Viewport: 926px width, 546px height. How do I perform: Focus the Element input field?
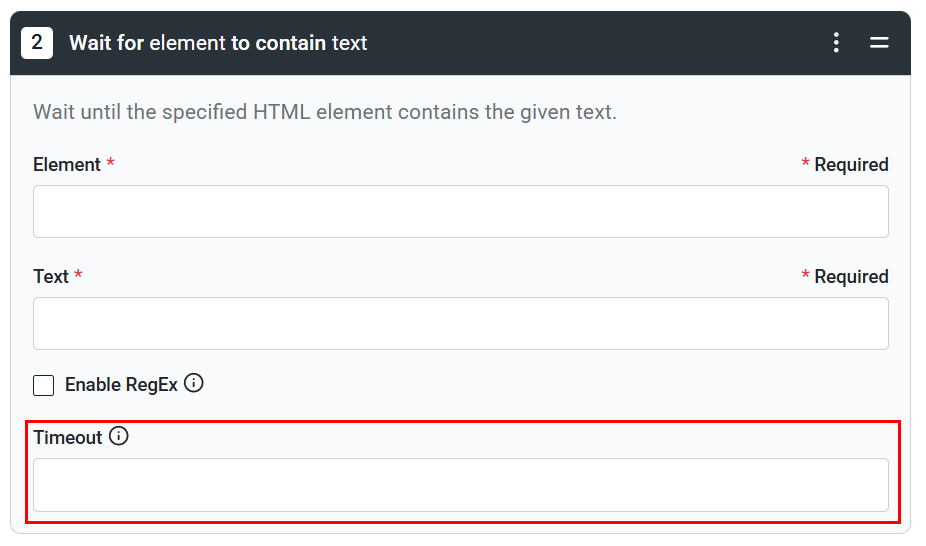click(460, 211)
